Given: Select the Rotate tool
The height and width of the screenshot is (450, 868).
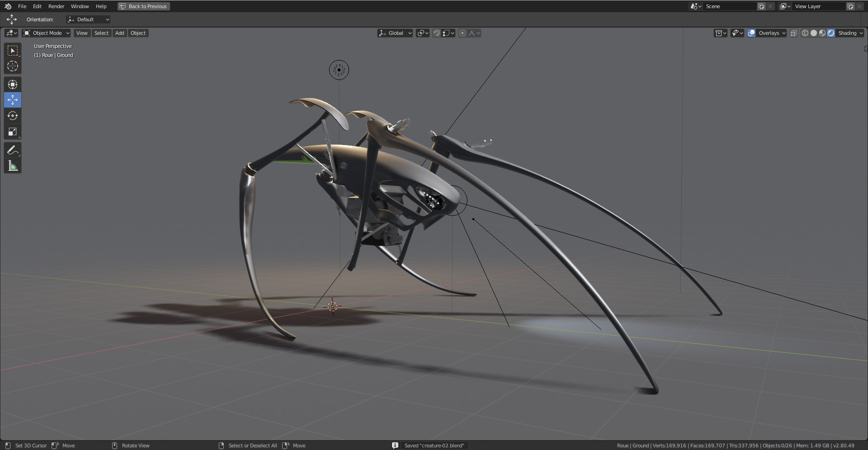Looking at the screenshot, I should (x=13, y=116).
